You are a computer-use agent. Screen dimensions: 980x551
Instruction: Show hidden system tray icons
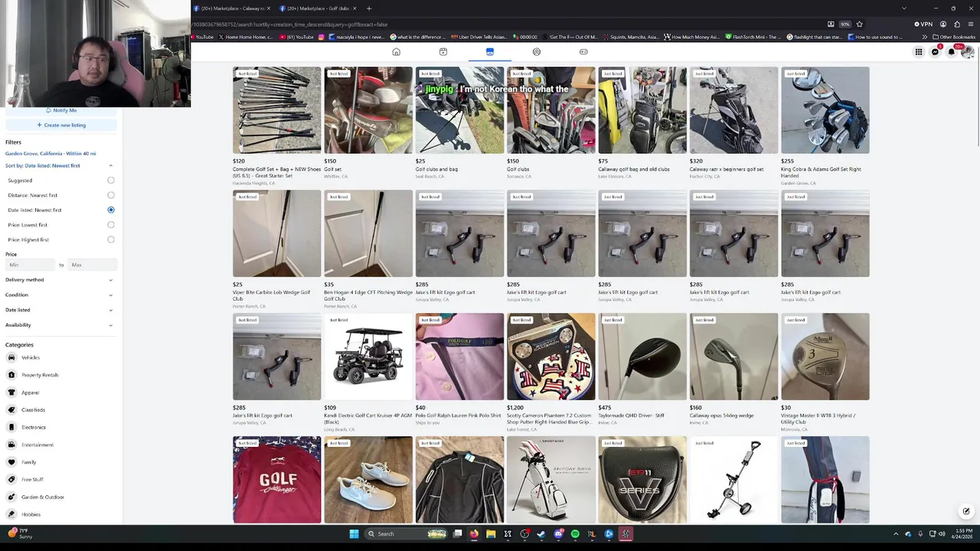(x=896, y=534)
